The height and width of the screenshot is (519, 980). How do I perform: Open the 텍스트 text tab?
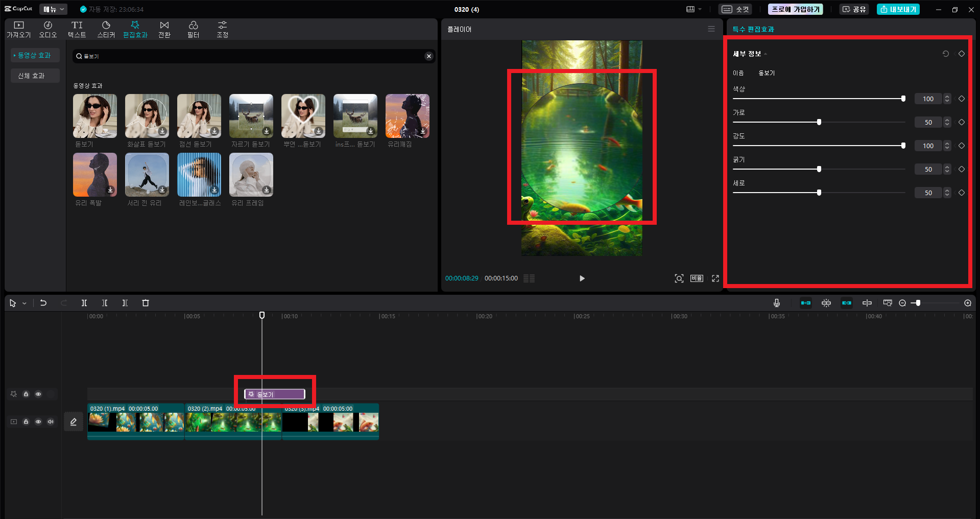(x=77, y=30)
